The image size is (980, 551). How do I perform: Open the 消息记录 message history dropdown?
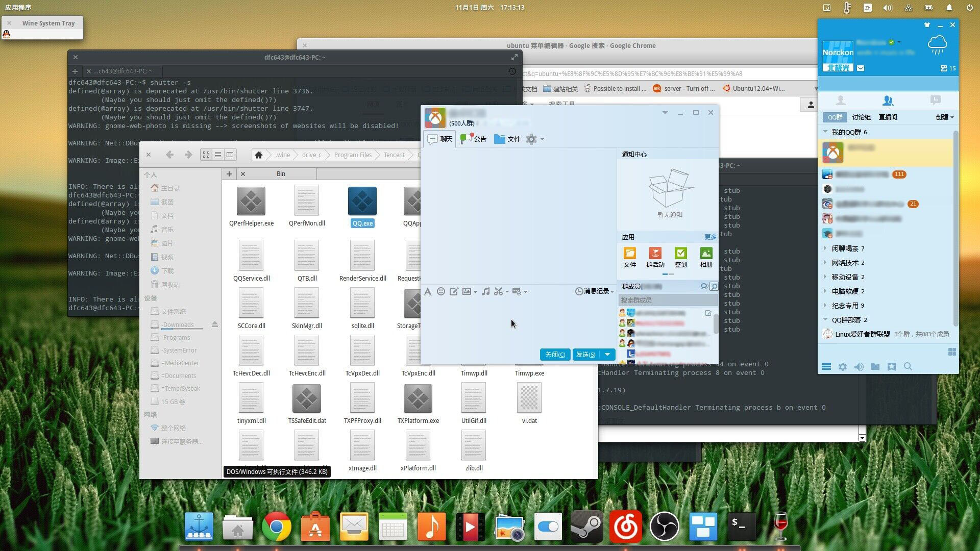[594, 291]
